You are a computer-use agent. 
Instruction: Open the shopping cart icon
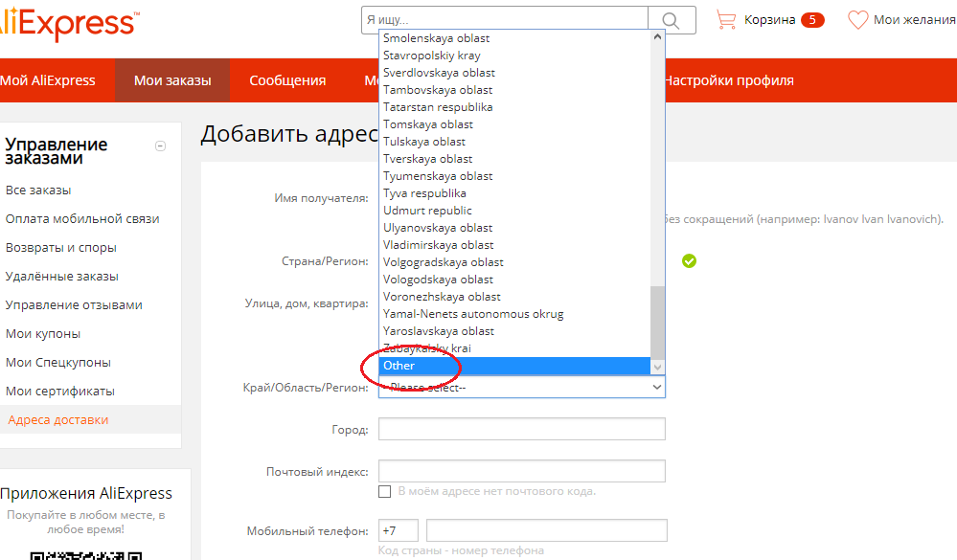tap(726, 20)
